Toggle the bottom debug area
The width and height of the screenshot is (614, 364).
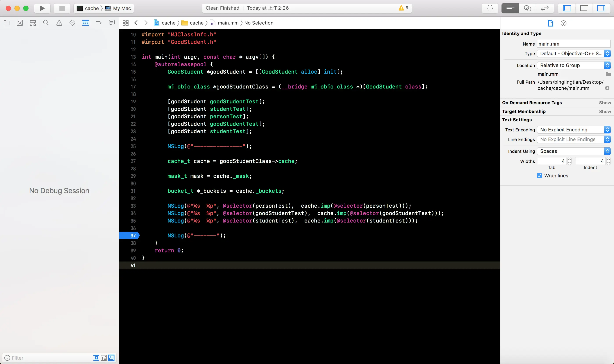point(584,8)
